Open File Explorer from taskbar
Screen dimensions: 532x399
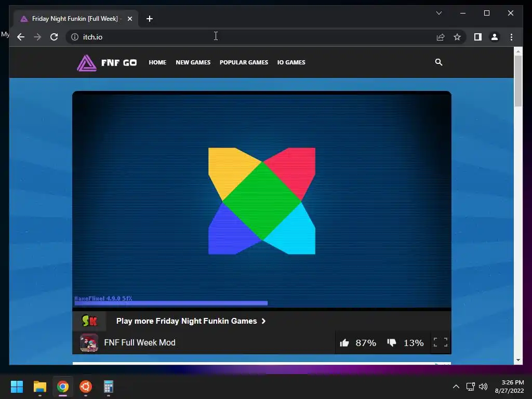(39, 387)
